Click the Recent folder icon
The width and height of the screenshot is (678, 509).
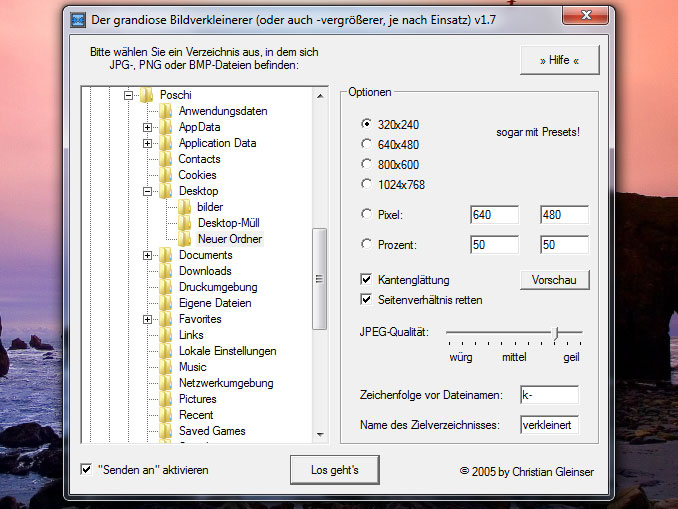coord(166,415)
